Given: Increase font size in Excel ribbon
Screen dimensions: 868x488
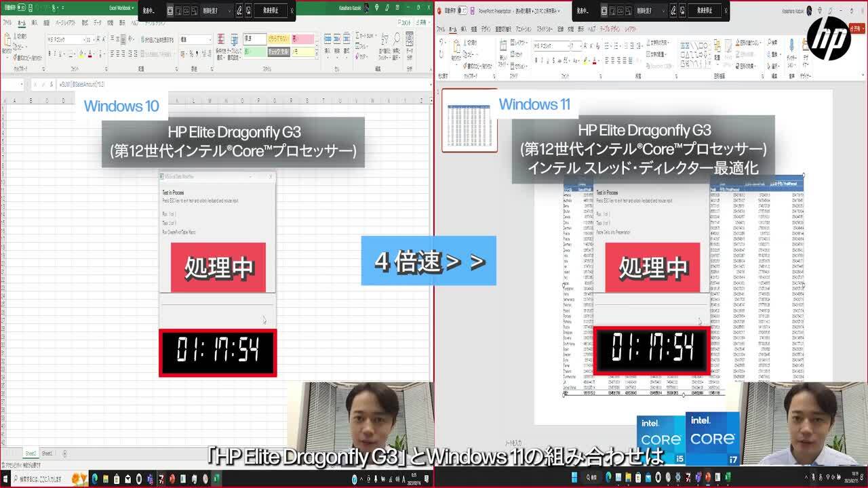Looking at the screenshot, I should (x=98, y=39).
